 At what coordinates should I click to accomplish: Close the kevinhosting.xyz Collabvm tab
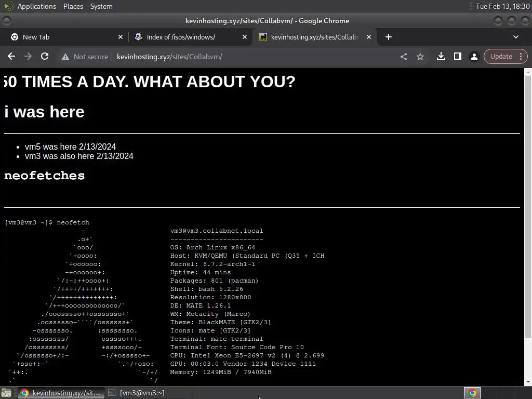tap(369, 37)
